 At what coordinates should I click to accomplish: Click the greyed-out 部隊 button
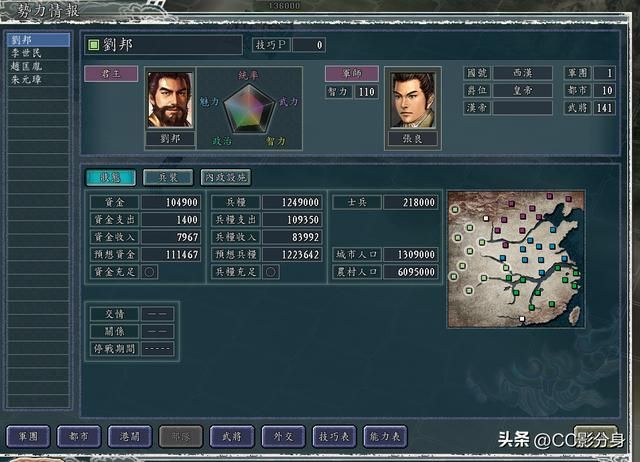[181, 437]
